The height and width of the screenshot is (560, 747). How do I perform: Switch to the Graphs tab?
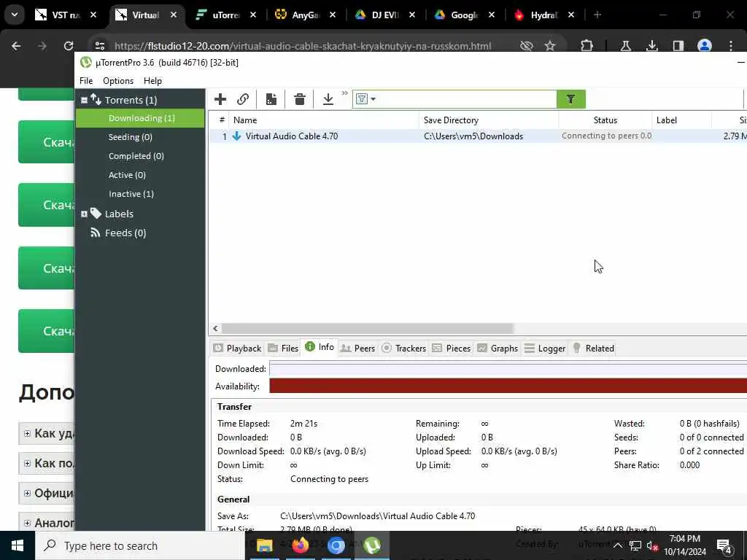(x=498, y=349)
